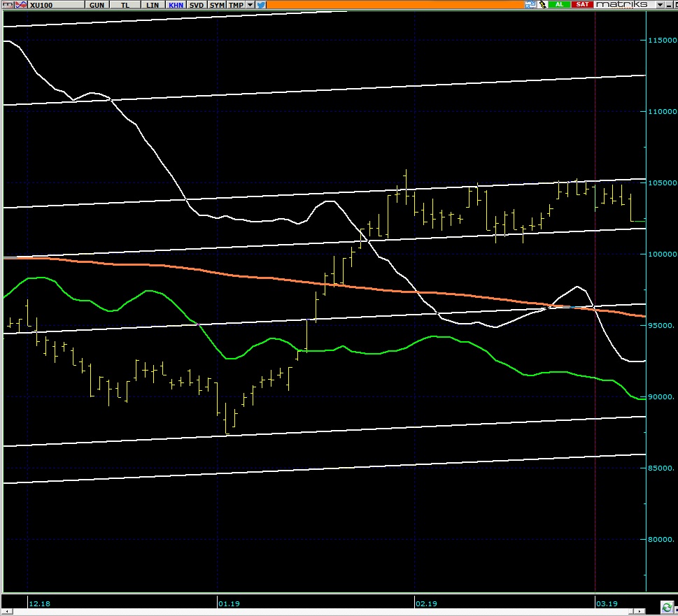The width and height of the screenshot is (678, 616).
Task: Click the 01.19 date axis label
Action: click(229, 603)
